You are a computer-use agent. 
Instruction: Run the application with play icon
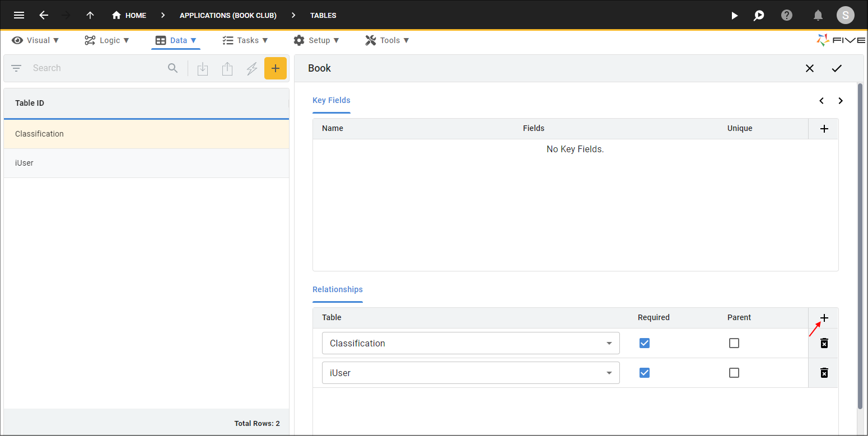(735, 15)
